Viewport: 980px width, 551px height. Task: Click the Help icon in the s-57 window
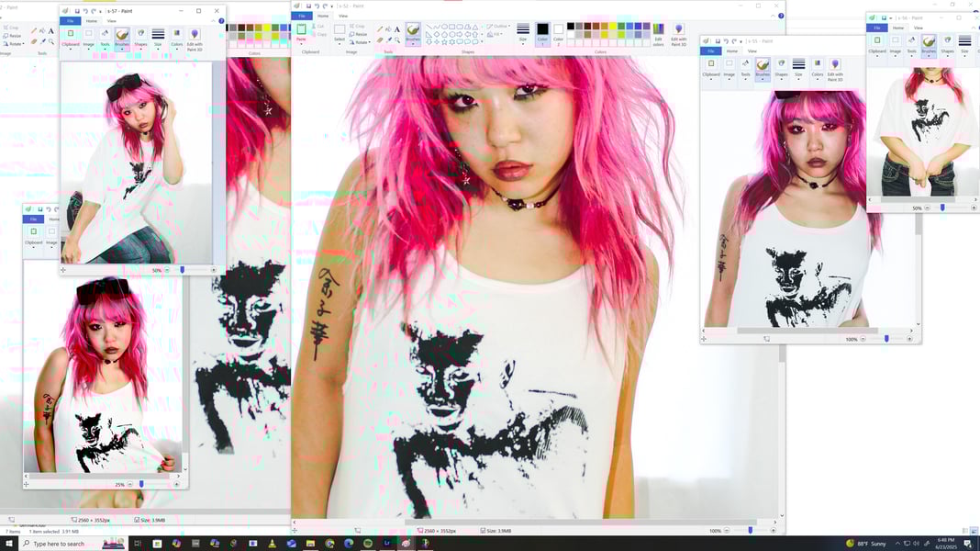[221, 20]
